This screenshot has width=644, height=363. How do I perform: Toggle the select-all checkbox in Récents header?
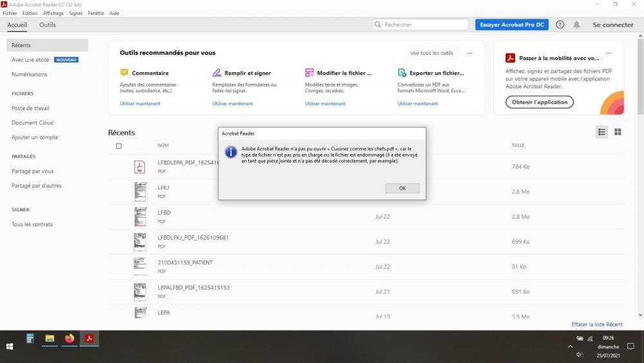(x=118, y=146)
